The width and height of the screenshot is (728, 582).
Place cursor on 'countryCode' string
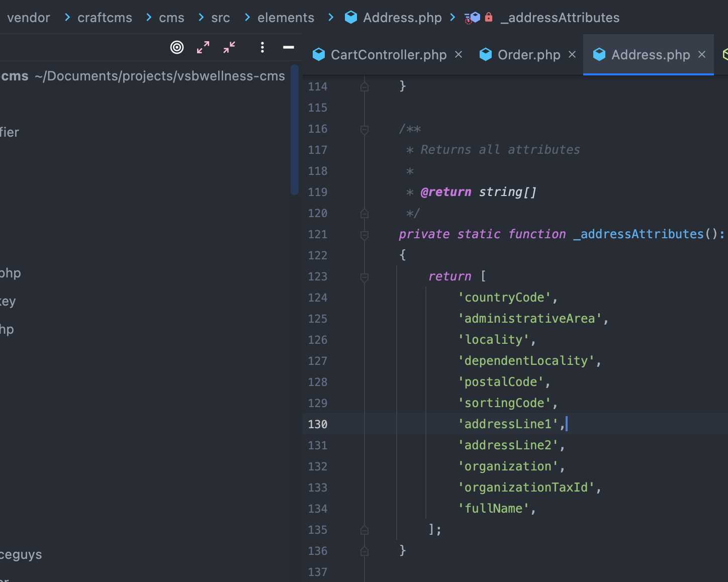[504, 298]
